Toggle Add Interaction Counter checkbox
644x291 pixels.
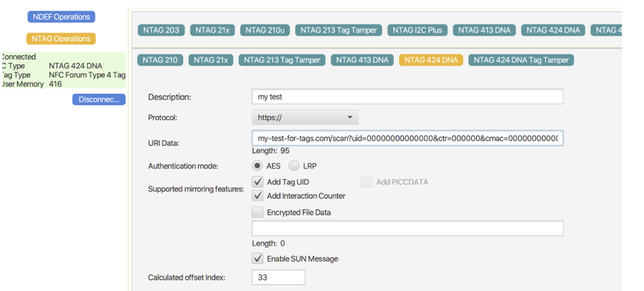[x=257, y=196]
